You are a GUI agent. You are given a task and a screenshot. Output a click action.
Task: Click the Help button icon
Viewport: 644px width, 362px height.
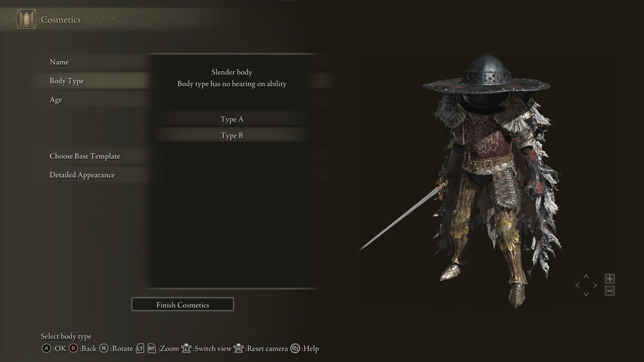[295, 349]
